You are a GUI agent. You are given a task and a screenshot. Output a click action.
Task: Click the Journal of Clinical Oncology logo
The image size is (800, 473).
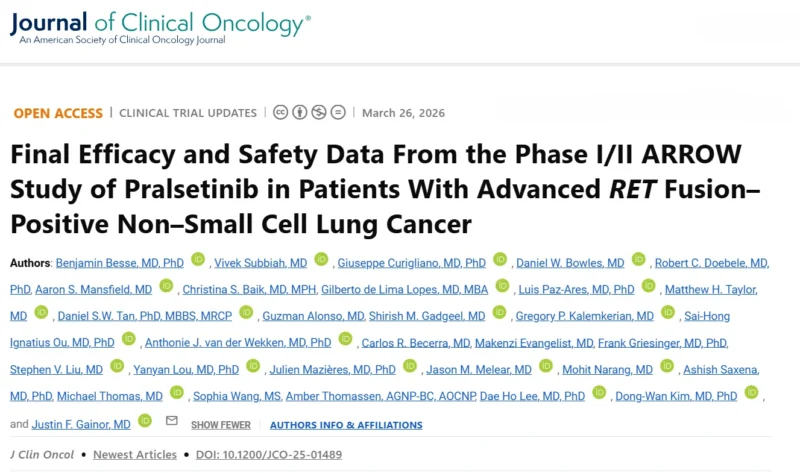click(160, 25)
